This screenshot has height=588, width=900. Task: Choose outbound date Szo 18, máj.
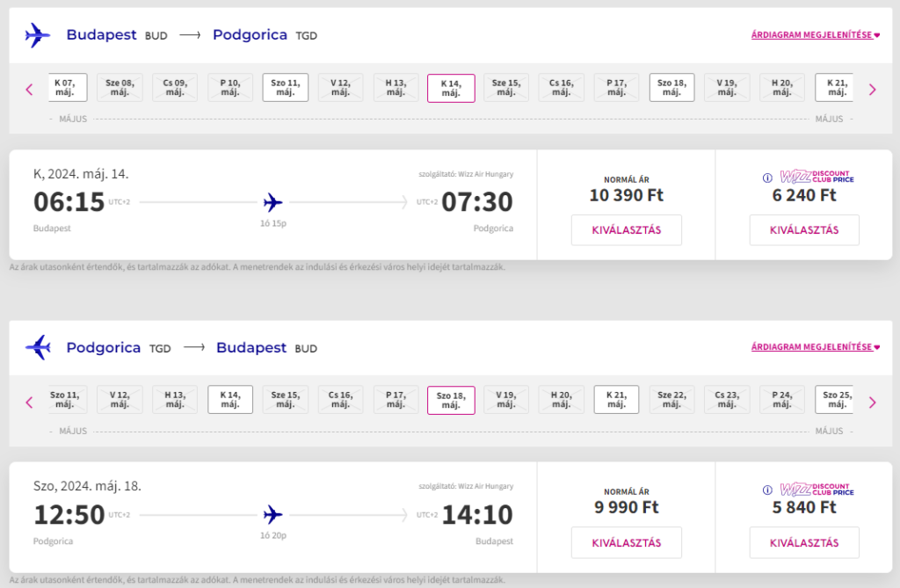pyautogui.click(x=671, y=87)
